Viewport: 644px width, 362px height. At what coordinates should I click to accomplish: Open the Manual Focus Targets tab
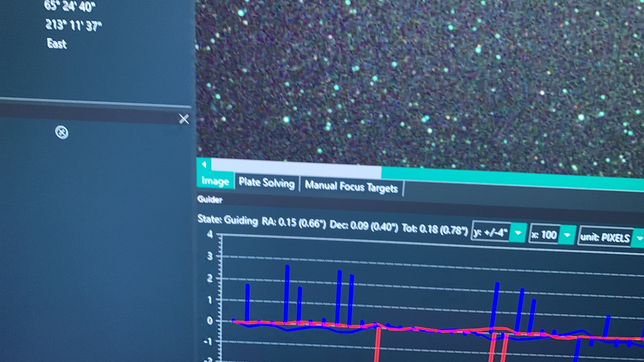tap(351, 186)
